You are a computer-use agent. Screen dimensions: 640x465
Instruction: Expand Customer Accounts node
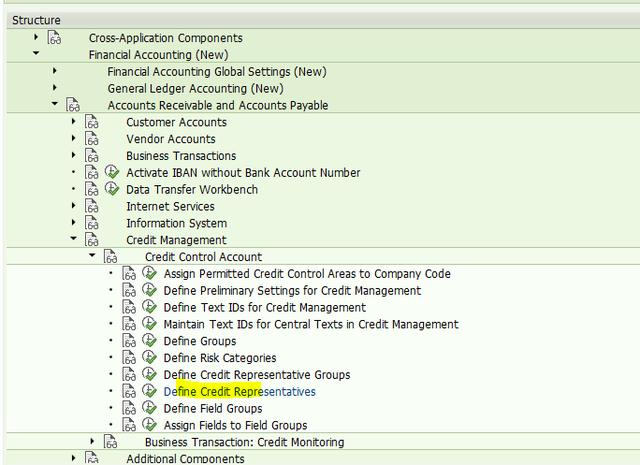pos(73,121)
